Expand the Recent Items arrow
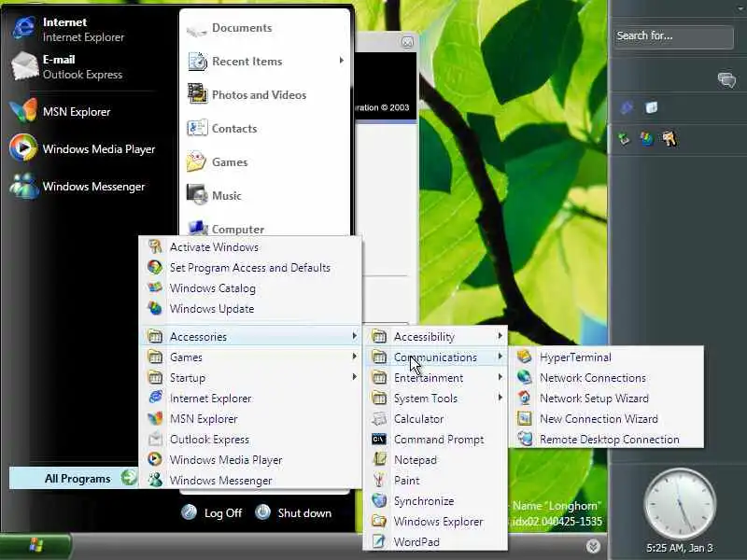Image resolution: width=747 pixels, height=560 pixels. 342,61
